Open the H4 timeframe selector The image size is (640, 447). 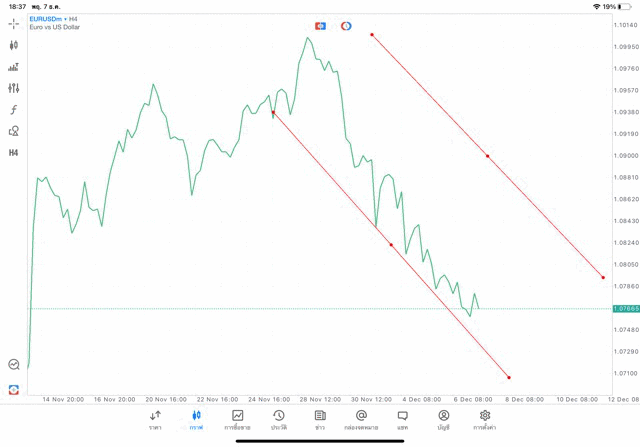13,153
